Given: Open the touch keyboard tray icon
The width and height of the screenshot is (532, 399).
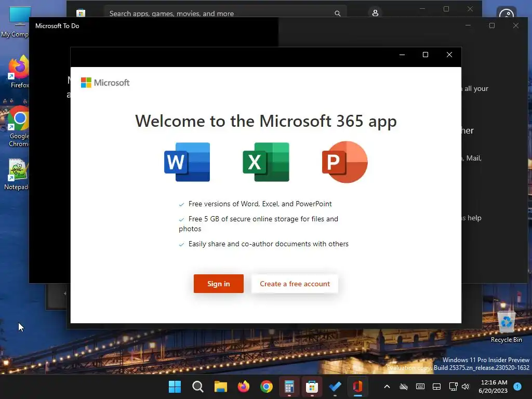Looking at the screenshot, I should [420, 387].
